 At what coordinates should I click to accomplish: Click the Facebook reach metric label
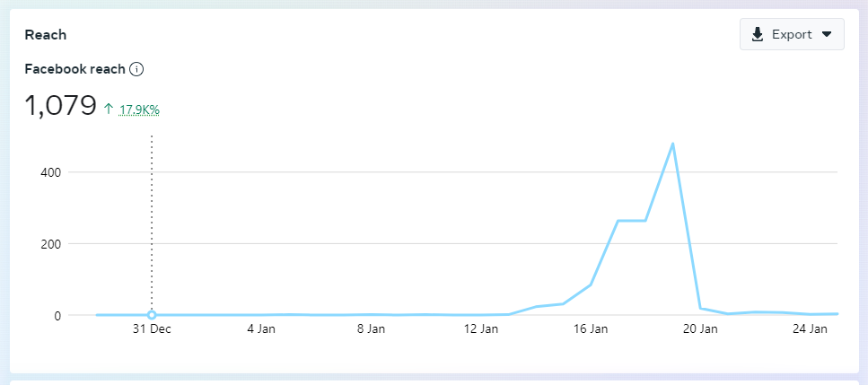pos(75,69)
